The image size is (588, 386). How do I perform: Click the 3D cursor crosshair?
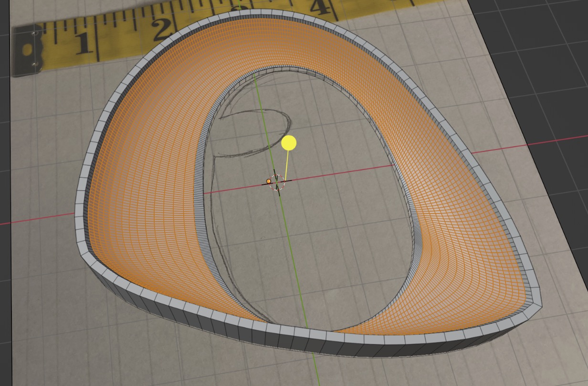(276, 182)
